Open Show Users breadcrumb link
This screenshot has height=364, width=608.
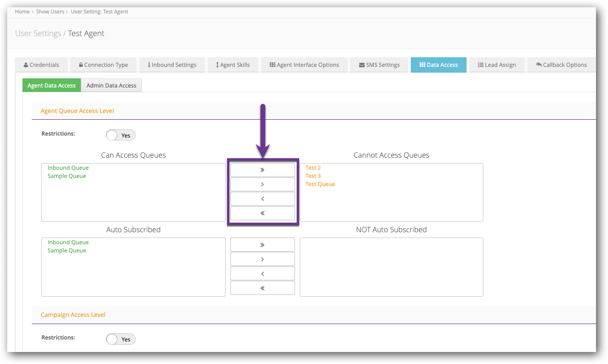(50, 12)
